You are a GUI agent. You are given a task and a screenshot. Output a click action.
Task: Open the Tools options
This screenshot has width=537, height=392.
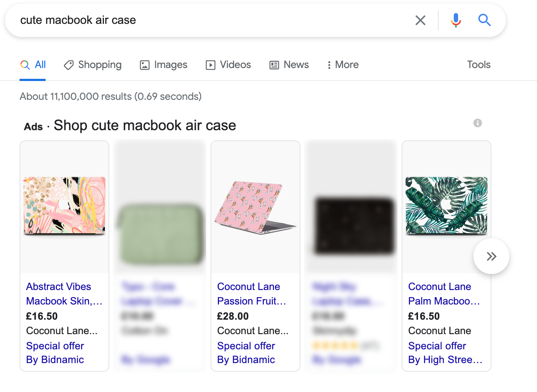(x=479, y=65)
